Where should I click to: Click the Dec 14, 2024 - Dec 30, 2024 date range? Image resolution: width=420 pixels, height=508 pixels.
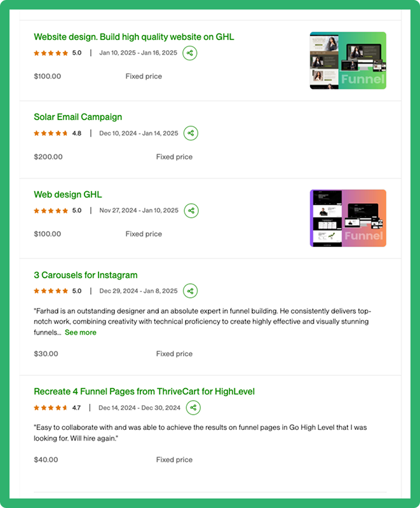click(x=139, y=408)
